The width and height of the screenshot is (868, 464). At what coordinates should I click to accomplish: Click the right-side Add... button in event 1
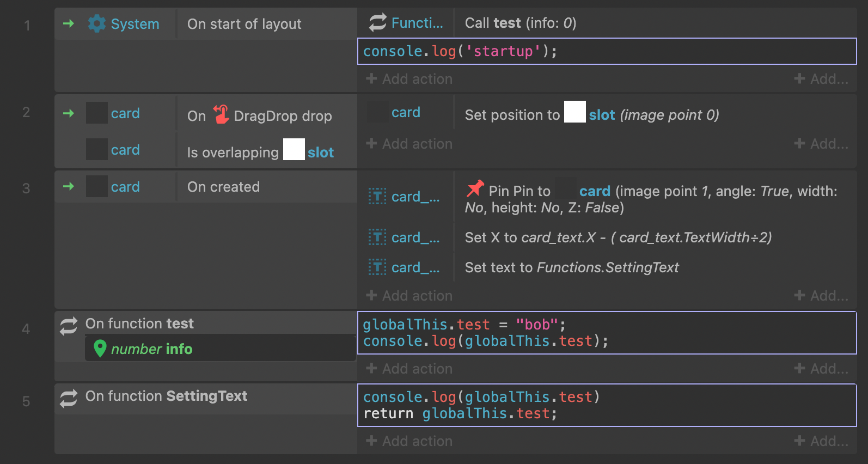click(x=821, y=79)
